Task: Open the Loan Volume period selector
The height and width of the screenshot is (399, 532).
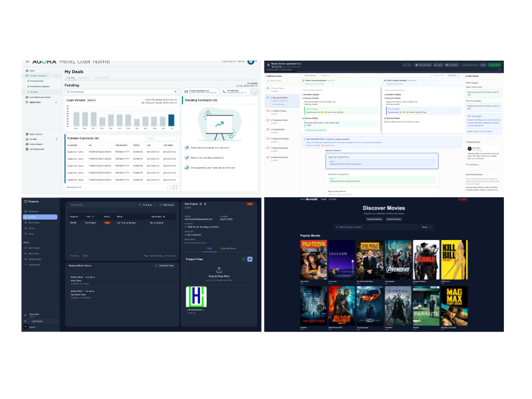Action: (x=92, y=100)
